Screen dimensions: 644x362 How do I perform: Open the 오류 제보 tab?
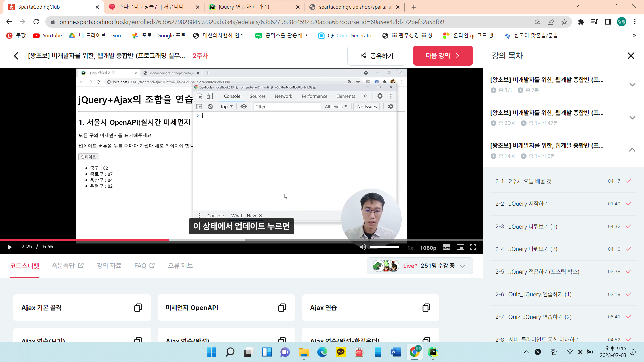click(x=180, y=266)
